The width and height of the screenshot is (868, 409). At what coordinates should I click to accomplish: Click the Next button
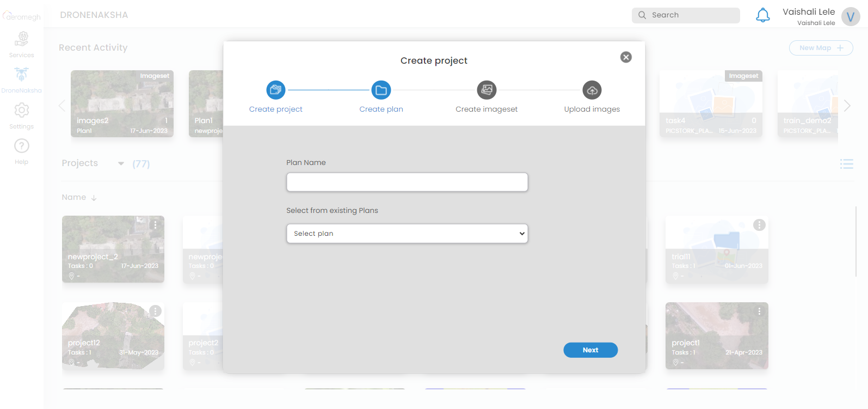pyautogui.click(x=590, y=350)
